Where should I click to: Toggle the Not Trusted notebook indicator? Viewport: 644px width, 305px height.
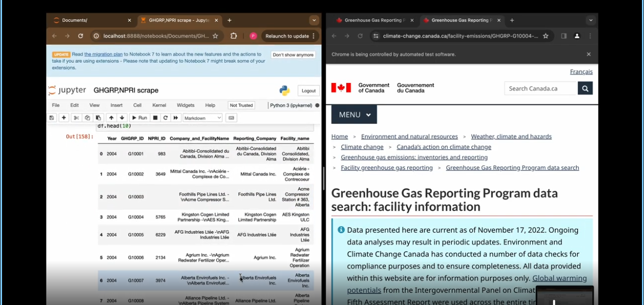pyautogui.click(x=241, y=105)
